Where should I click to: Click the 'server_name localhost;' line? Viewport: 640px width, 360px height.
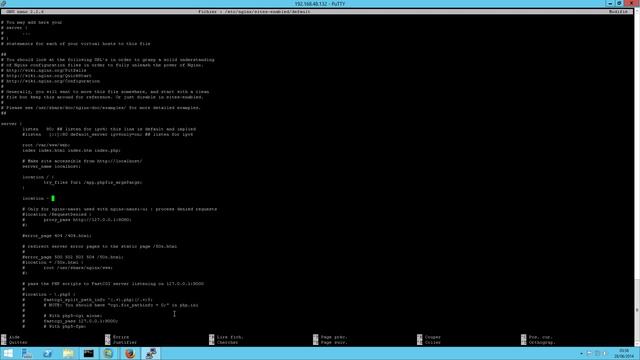(51, 167)
